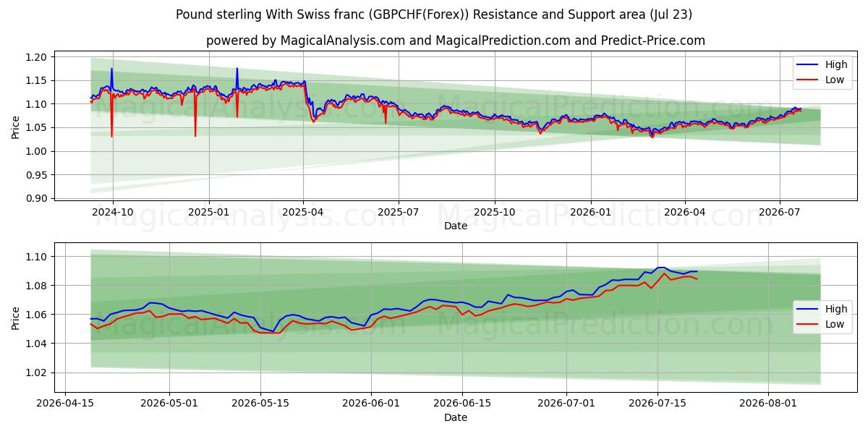
Task: Click the '1.06' tick label on bottom chart
Action: 38,315
